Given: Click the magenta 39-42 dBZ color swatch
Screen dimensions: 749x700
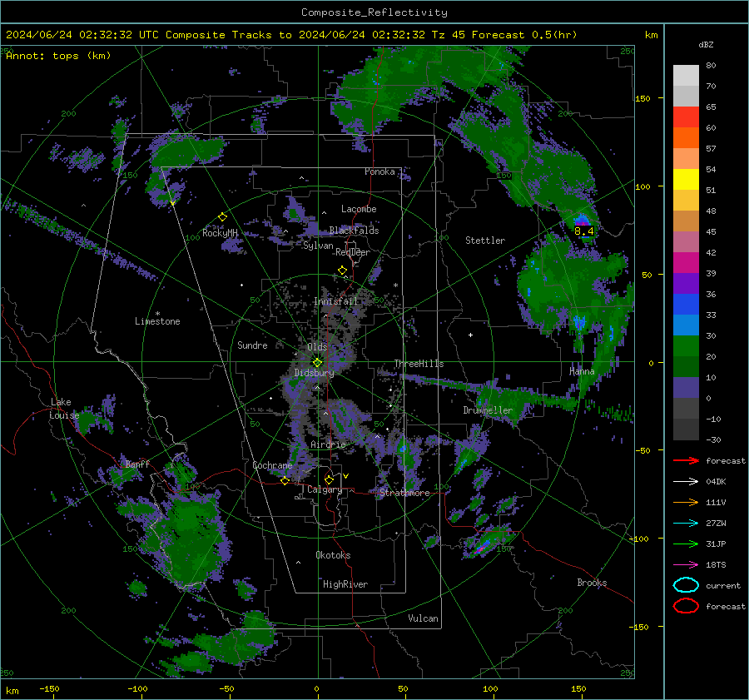Looking at the screenshot, I should click(x=686, y=263).
